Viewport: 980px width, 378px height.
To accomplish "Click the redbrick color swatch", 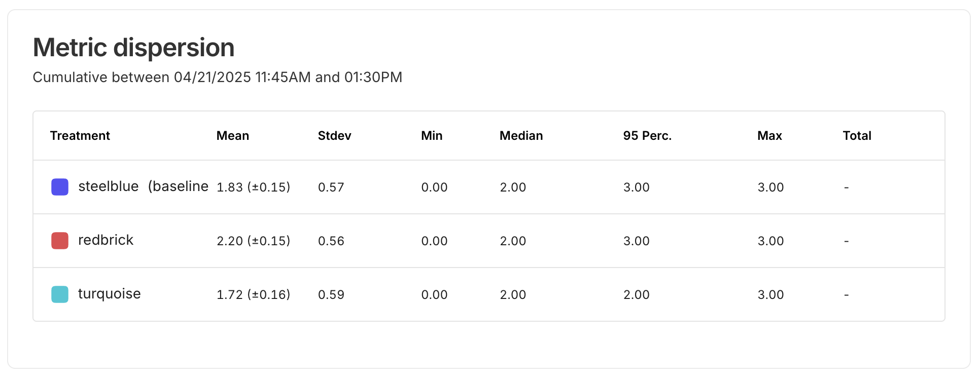I will [x=60, y=241].
